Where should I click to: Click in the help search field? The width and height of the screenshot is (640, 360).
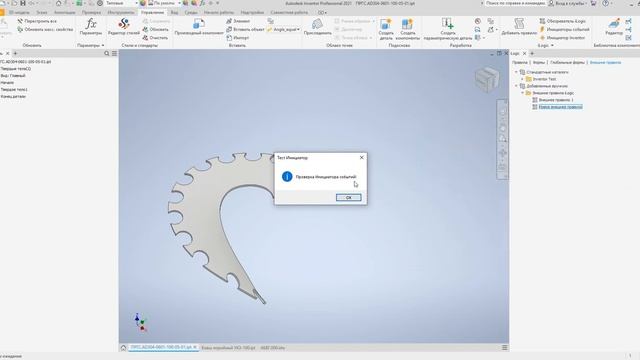click(515, 3)
